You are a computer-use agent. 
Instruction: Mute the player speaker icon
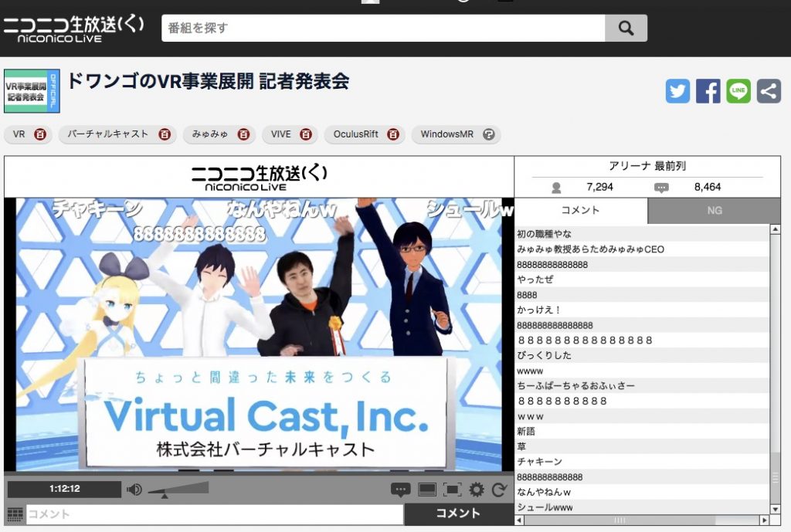134,489
